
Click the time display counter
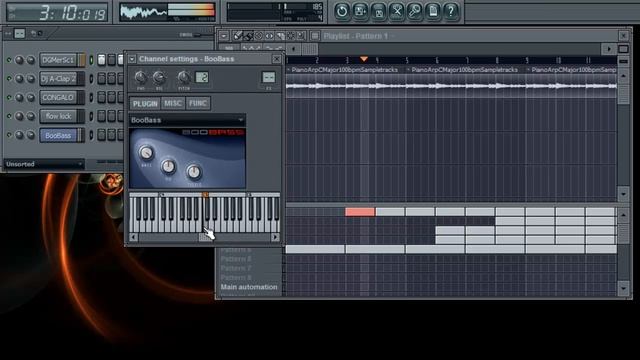click(58, 13)
